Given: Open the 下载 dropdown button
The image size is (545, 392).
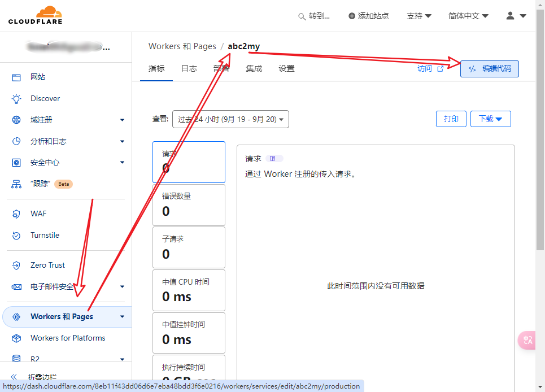Looking at the screenshot, I should point(490,119).
